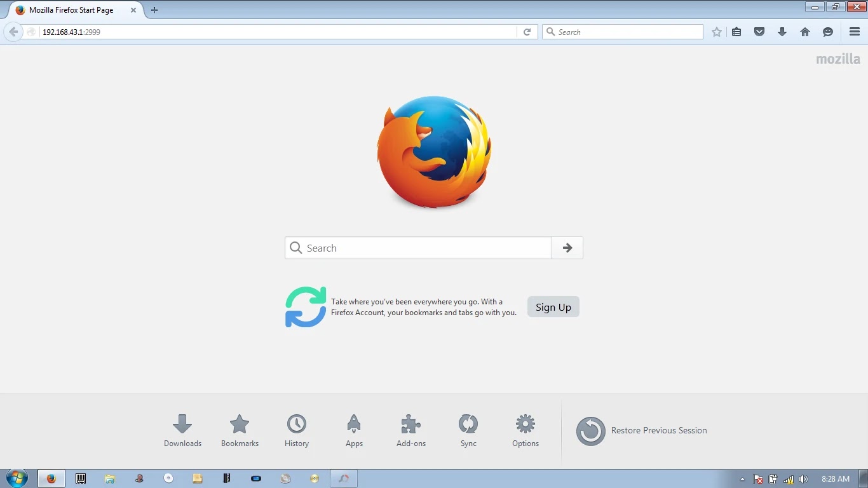The image size is (868, 488).
Task: Click the volume speaker tray icon
Action: [804, 479]
